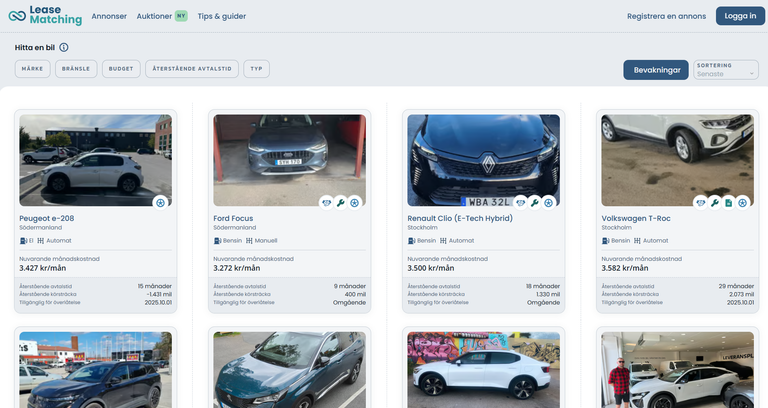
Task: Expand the Sortering dropdown showing Senaste
Action: coord(726,70)
